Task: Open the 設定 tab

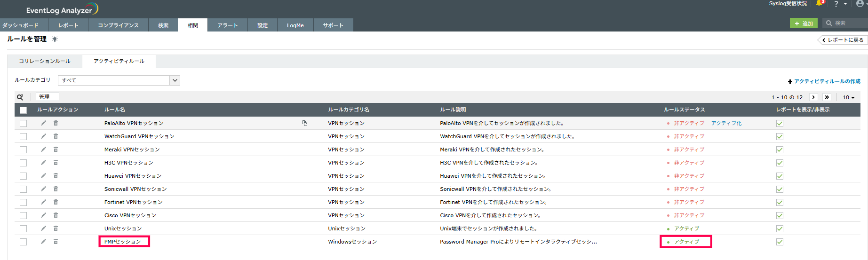Action: (x=263, y=25)
